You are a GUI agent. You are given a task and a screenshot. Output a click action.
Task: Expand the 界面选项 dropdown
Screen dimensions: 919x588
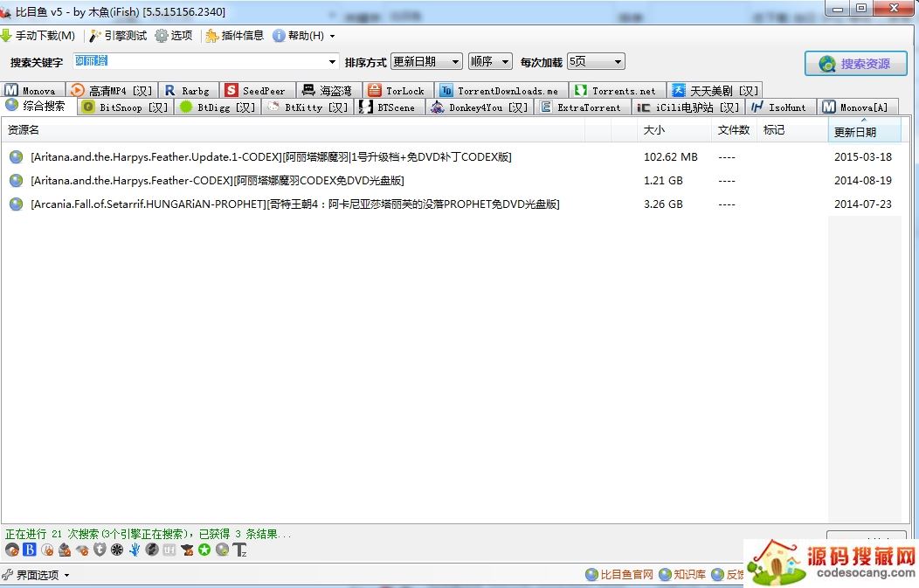pyautogui.click(x=66, y=575)
